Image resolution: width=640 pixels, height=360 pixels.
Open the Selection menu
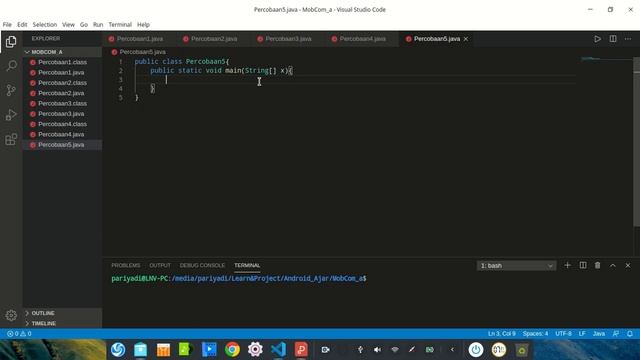point(44,24)
